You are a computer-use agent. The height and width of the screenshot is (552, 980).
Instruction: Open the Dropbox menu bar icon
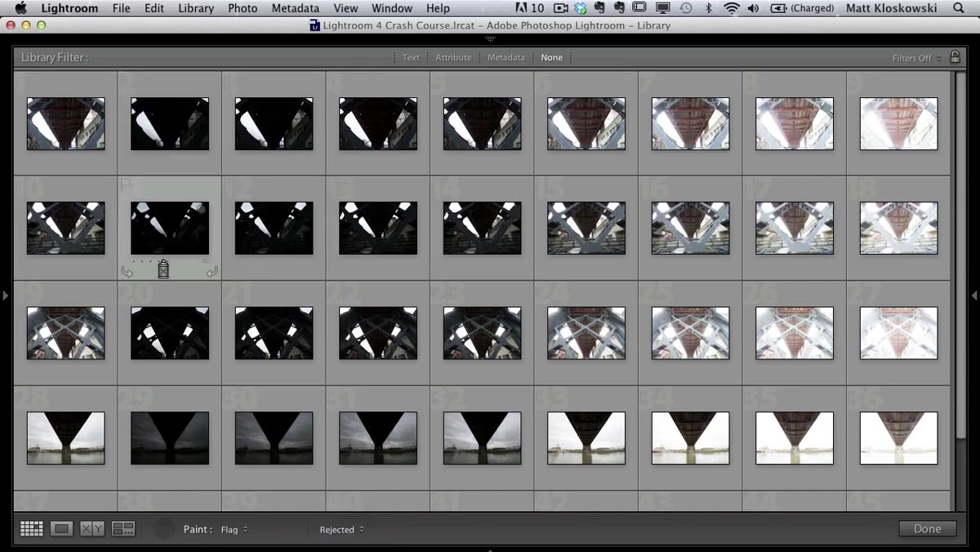point(581,8)
